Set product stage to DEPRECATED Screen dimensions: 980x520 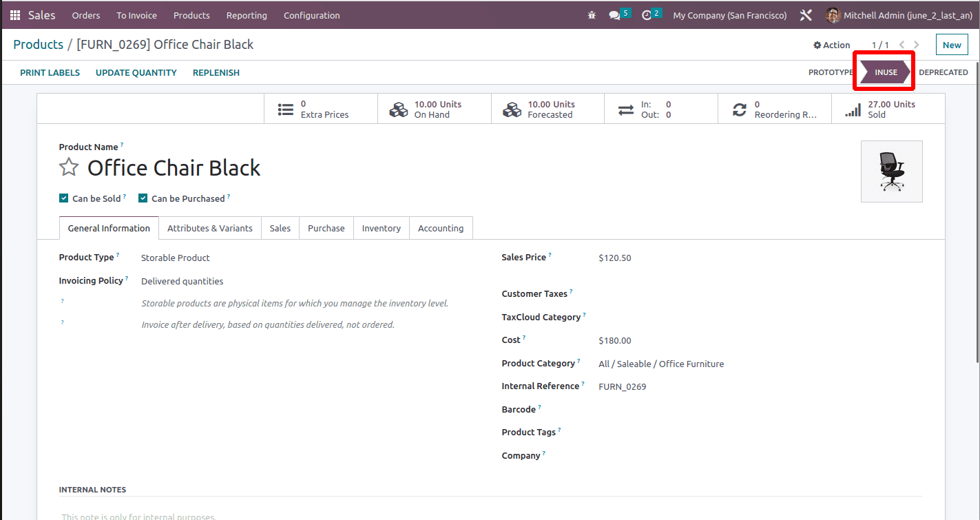943,72
